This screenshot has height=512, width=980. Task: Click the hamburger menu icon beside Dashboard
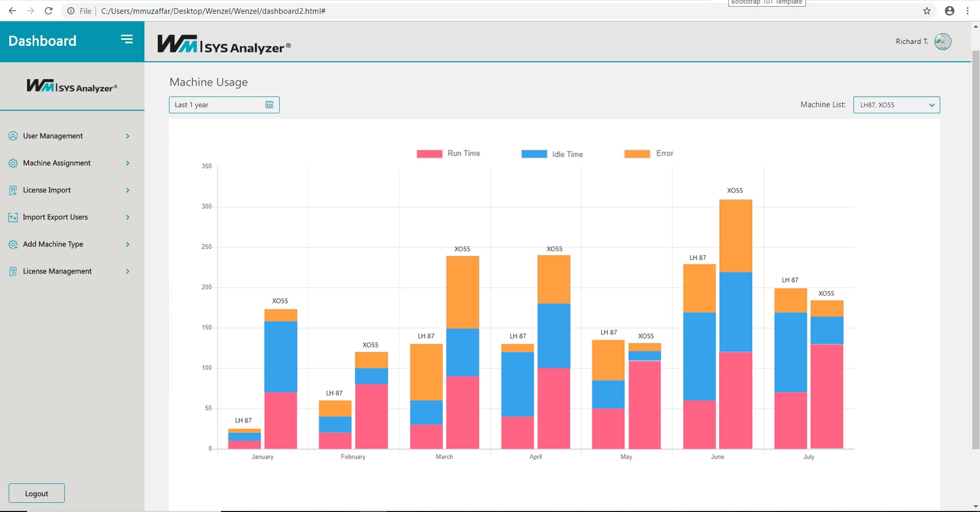click(127, 39)
